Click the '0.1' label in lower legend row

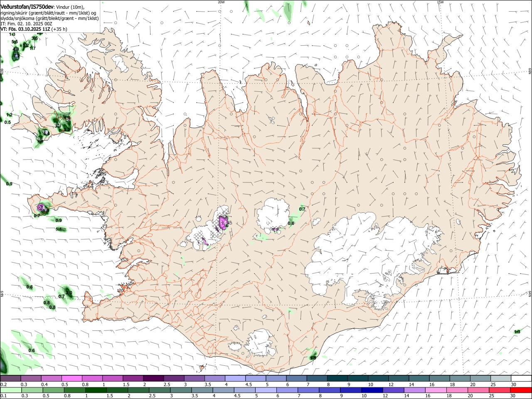click(x=3, y=396)
